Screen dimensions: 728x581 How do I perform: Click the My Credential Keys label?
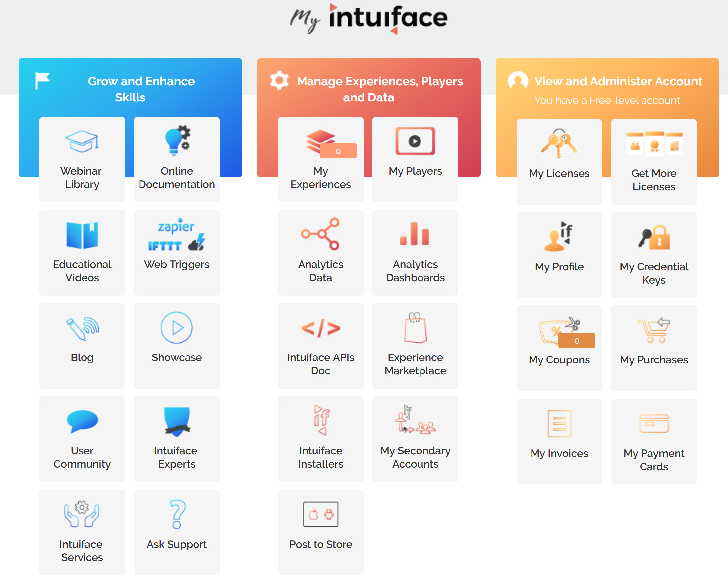click(653, 273)
